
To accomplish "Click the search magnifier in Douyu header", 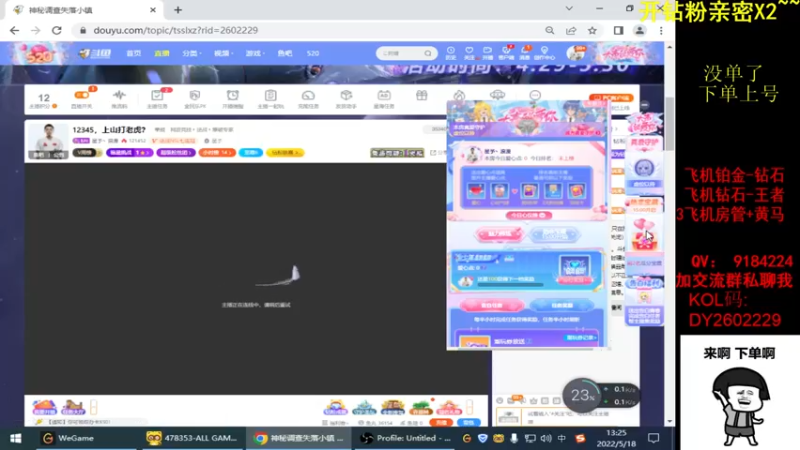I will pos(428,53).
